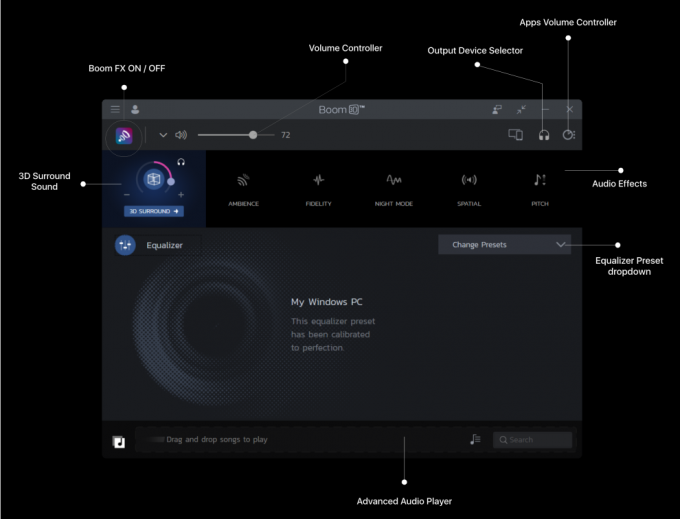Click the Drag and drop songs area
This screenshot has height=519, width=680.
[x=217, y=440]
